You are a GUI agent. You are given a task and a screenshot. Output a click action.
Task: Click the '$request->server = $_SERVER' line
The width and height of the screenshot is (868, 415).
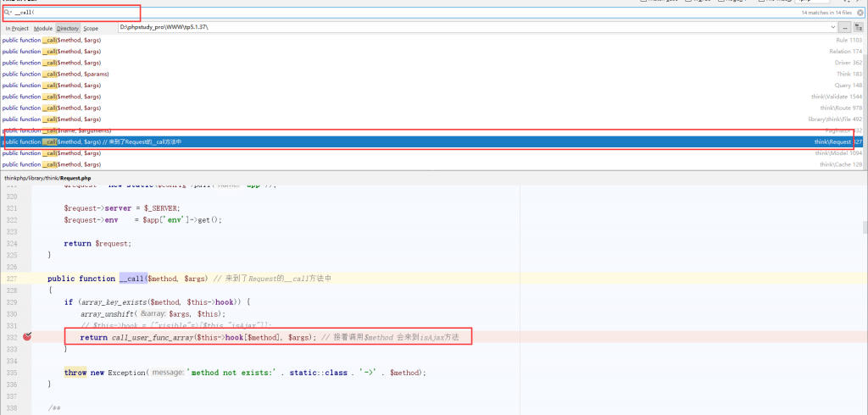pyautogui.click(x=122, y=208)
